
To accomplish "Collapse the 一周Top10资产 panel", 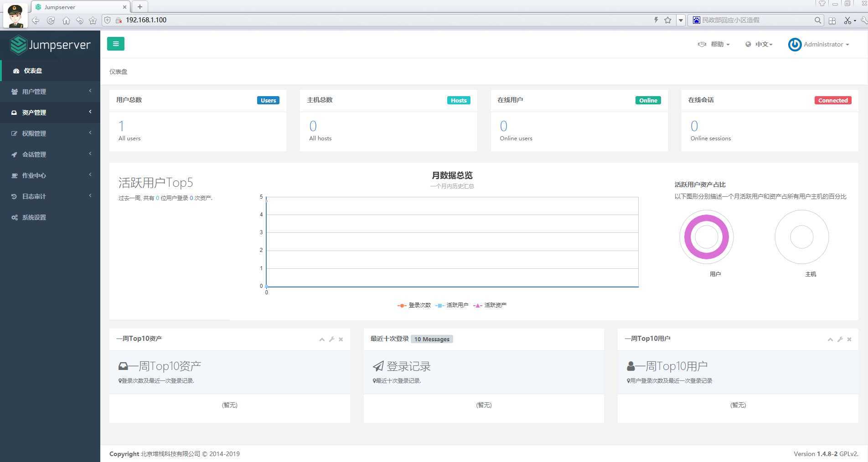I will point(322,339).
